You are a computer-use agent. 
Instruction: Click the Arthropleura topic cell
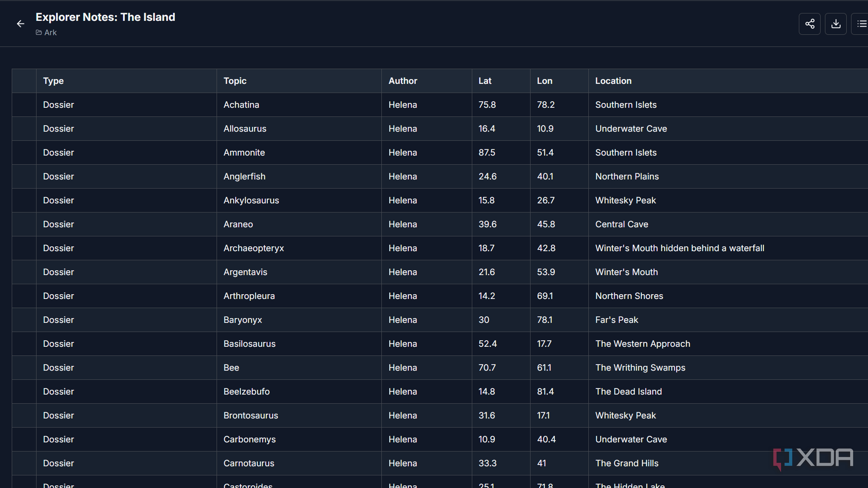point(299,296)
